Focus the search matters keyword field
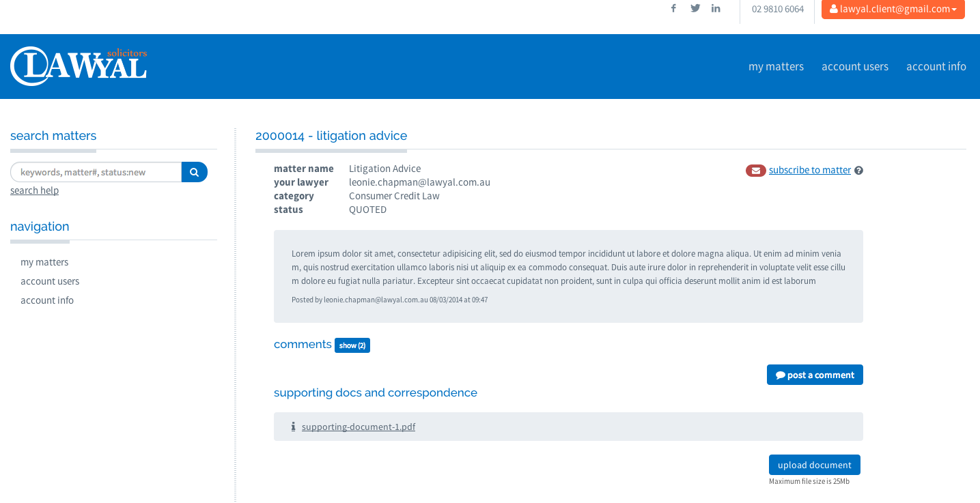The height and width of the screenshot is (503, 980). coord(96,172)
